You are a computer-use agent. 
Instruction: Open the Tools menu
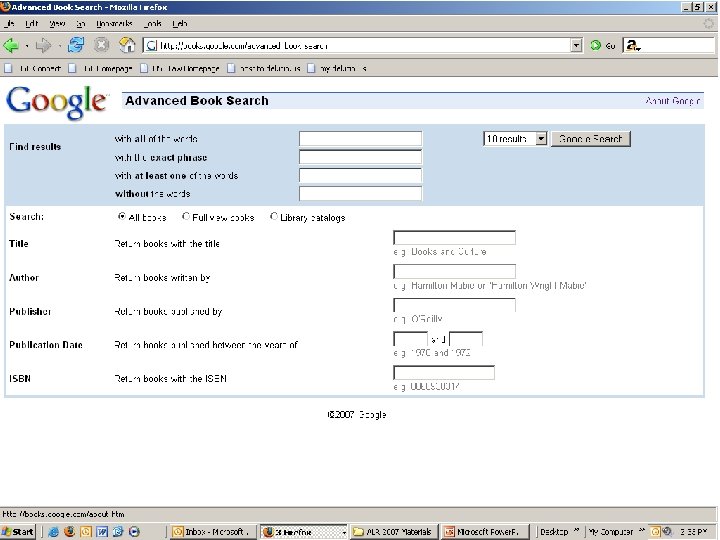point(152,24)
